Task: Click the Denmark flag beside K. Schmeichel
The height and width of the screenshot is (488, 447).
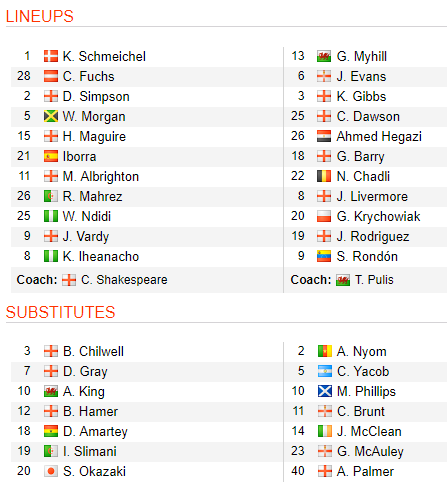Action: coord(51,56)
